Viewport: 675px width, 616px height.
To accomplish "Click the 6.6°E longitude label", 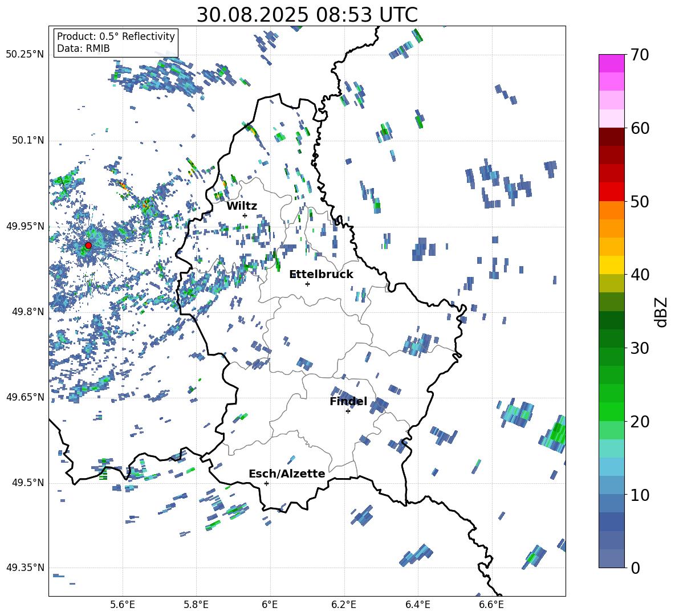I will click(x=491, y=605).
